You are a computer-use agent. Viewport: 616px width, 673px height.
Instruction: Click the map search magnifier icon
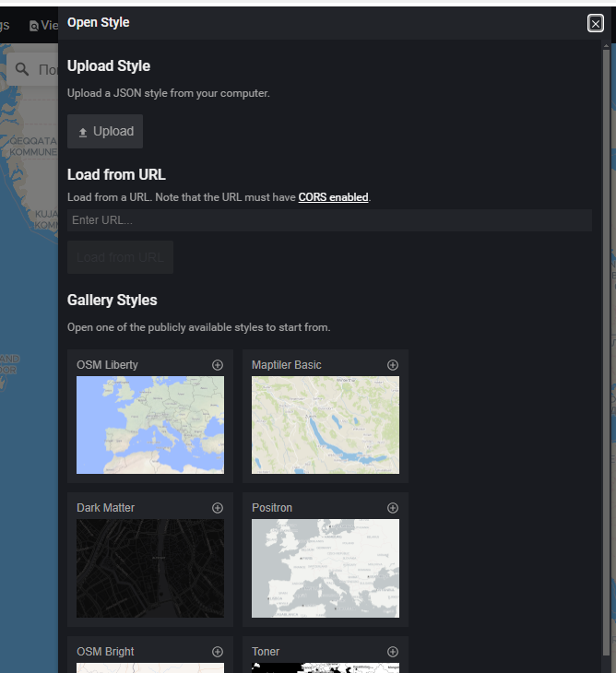(22, 69)
